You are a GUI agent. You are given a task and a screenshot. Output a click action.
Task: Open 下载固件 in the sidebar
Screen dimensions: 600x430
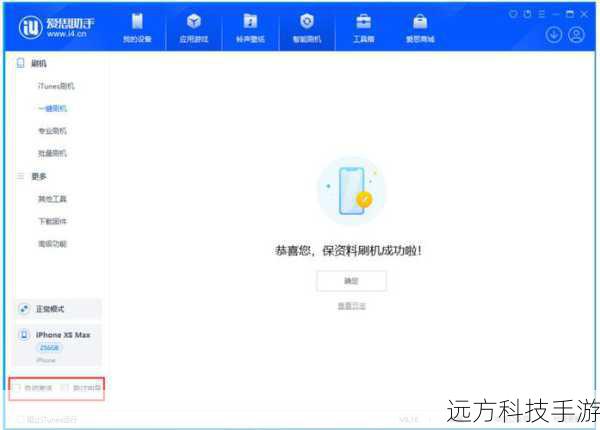click(x=52, y=221)
